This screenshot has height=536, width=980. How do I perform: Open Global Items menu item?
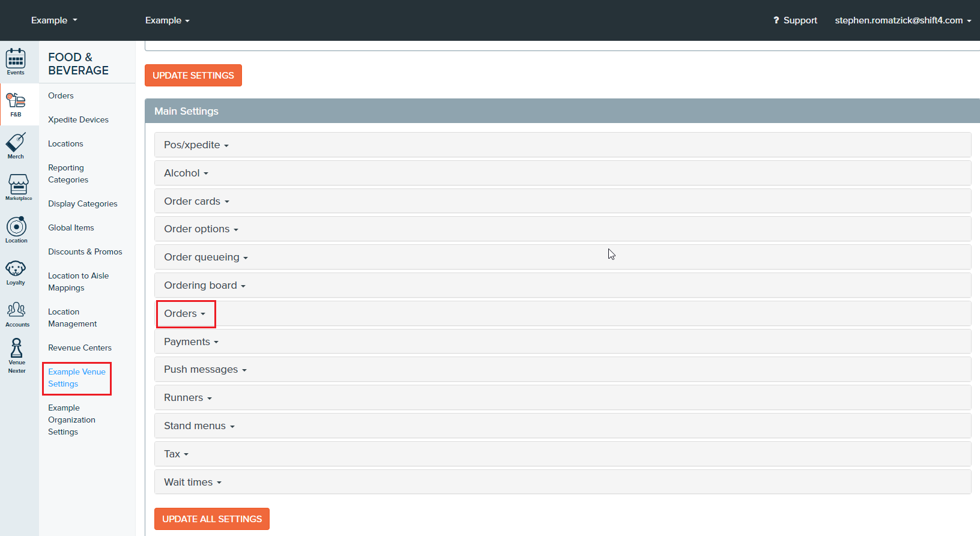pyautogui.click(x=71, y=228)
